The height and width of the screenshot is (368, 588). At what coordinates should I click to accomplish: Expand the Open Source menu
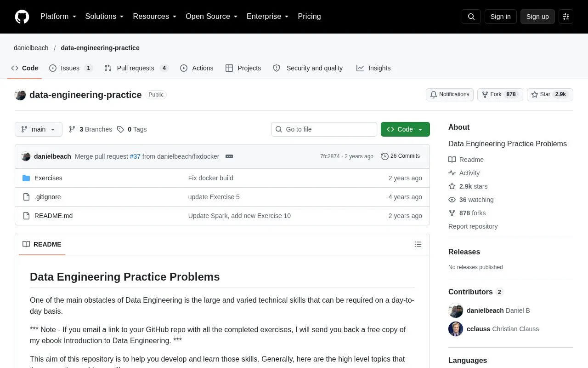(x=212, y=17)
